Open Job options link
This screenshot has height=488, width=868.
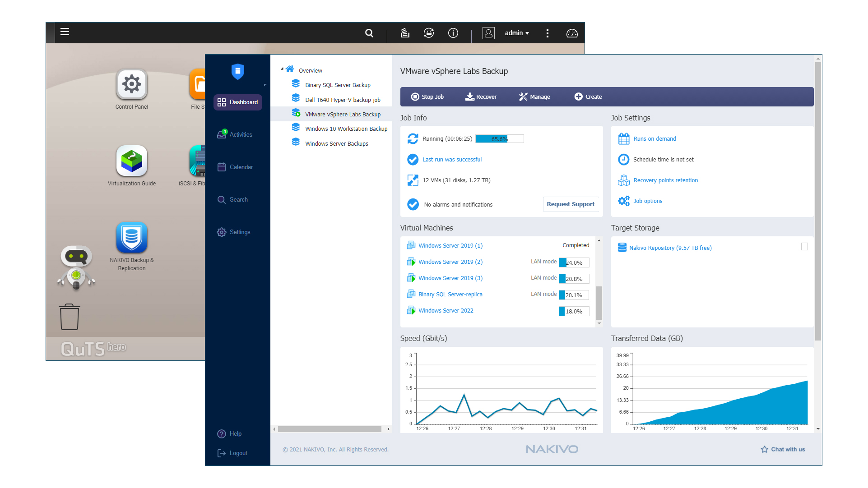pos(648,201)
